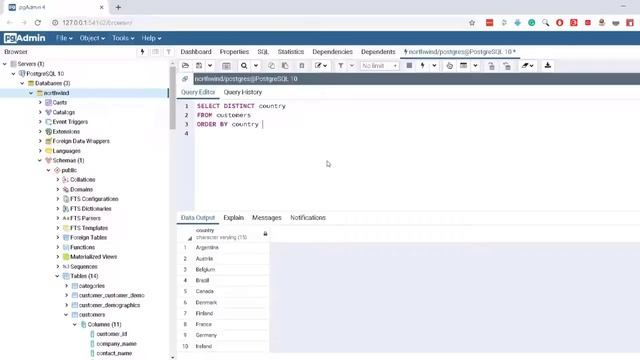Click the Paste rows icon
The width and height of the screenshot is (640, 360).
(285, 66)
